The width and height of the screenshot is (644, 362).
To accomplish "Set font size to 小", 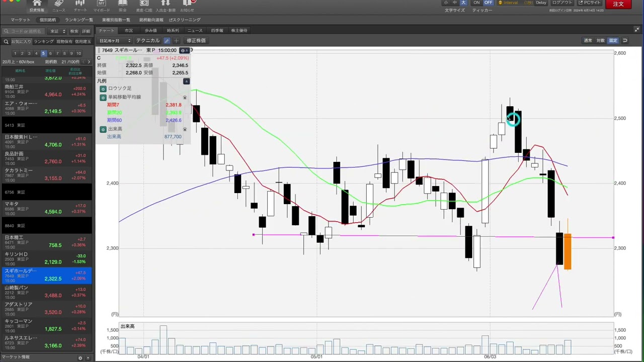I will click(x=446, y=3).
